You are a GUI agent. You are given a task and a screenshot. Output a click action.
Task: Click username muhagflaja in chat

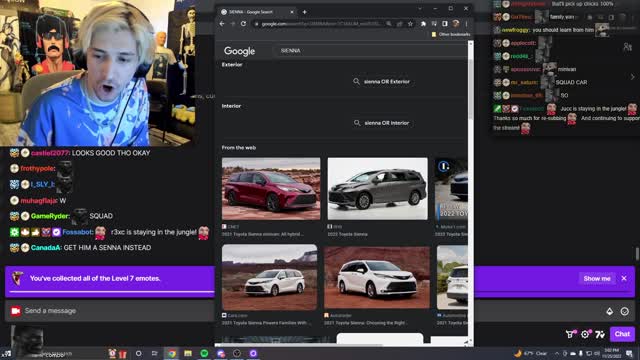39,201
